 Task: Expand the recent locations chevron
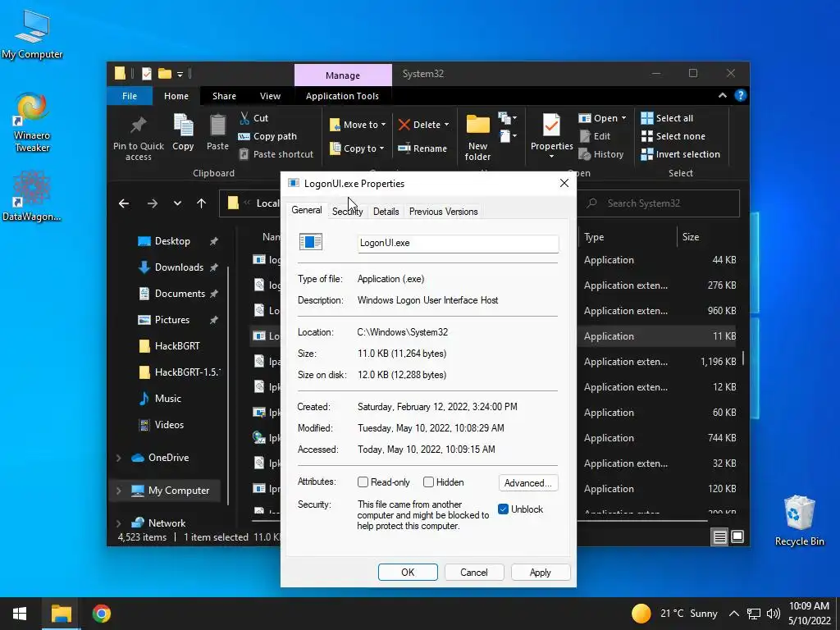pyautogui.click(x=177, y=203)
